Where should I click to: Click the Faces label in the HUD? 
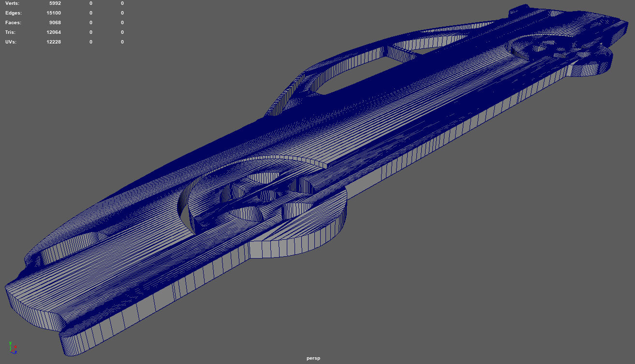(x=14, y=23)
